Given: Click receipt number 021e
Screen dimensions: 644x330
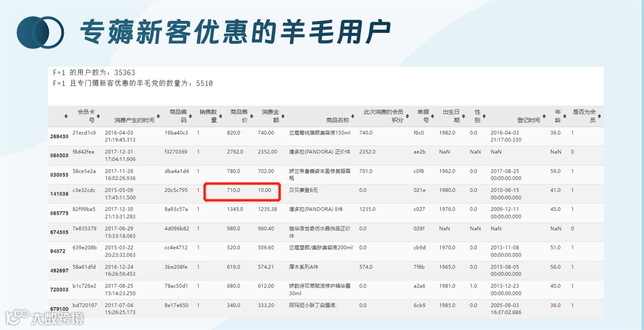Looking at the screenshot, I should (x=420, y=191).
